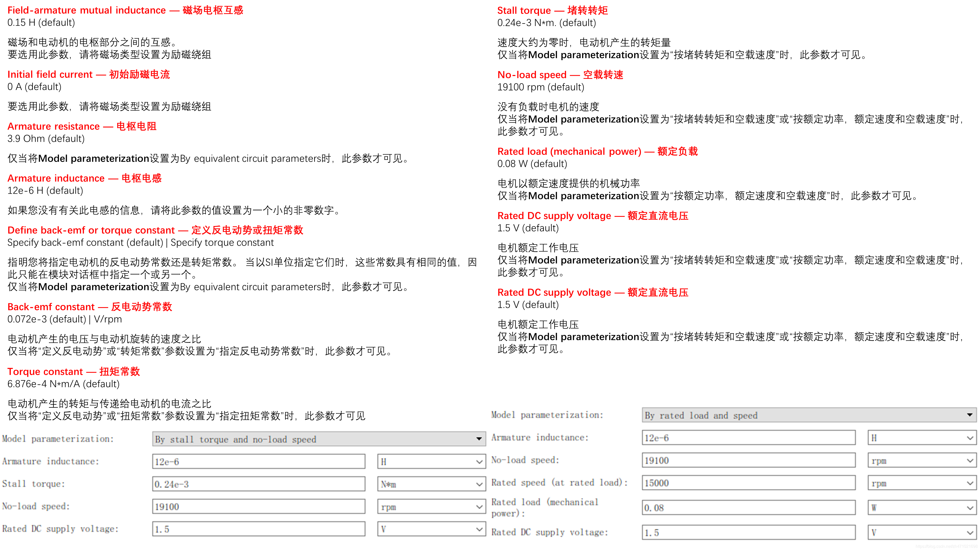Screen dimensions: 980x551
Task: Open right Rated DC voltage V dropdown
Action: [922, 532]
